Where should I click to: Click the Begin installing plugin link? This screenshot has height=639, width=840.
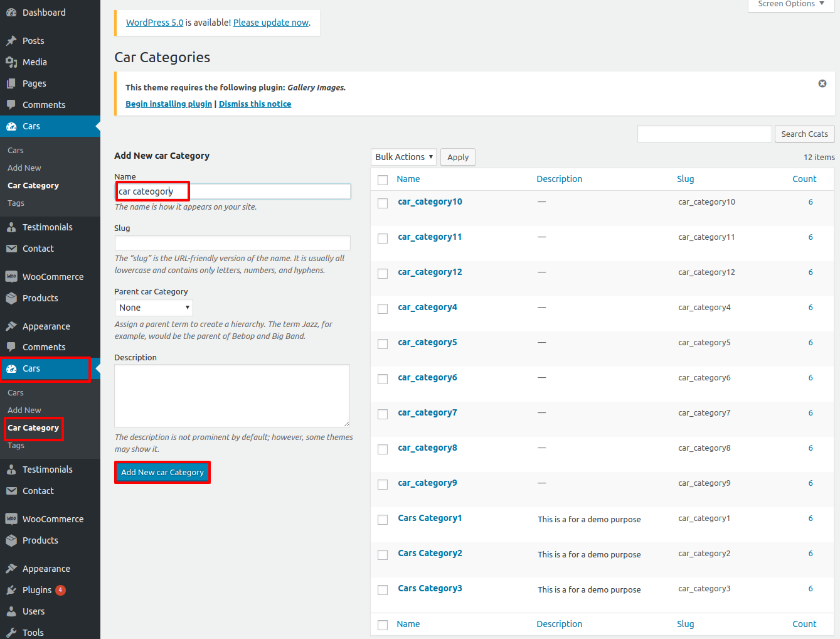(169, 104)
